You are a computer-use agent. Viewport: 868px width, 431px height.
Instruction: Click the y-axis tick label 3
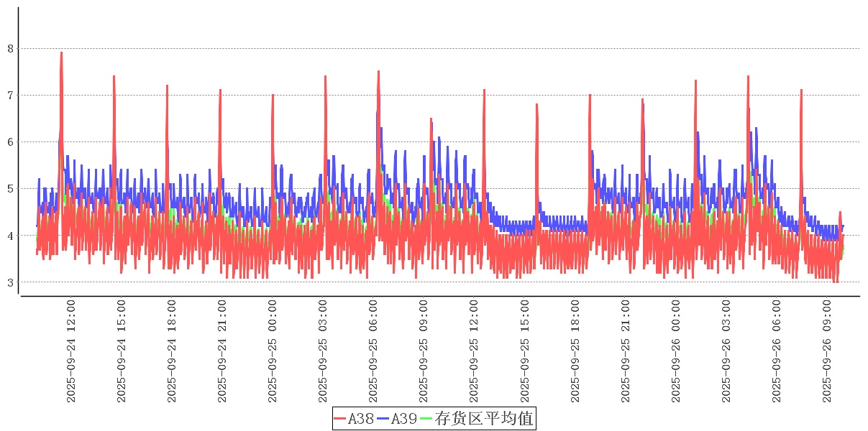[x=10, y=282]
